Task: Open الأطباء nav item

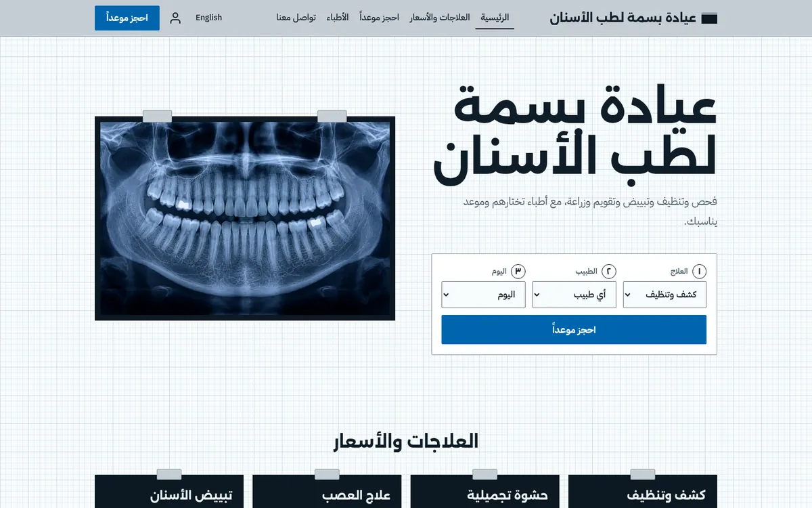Action: [338, 18]
